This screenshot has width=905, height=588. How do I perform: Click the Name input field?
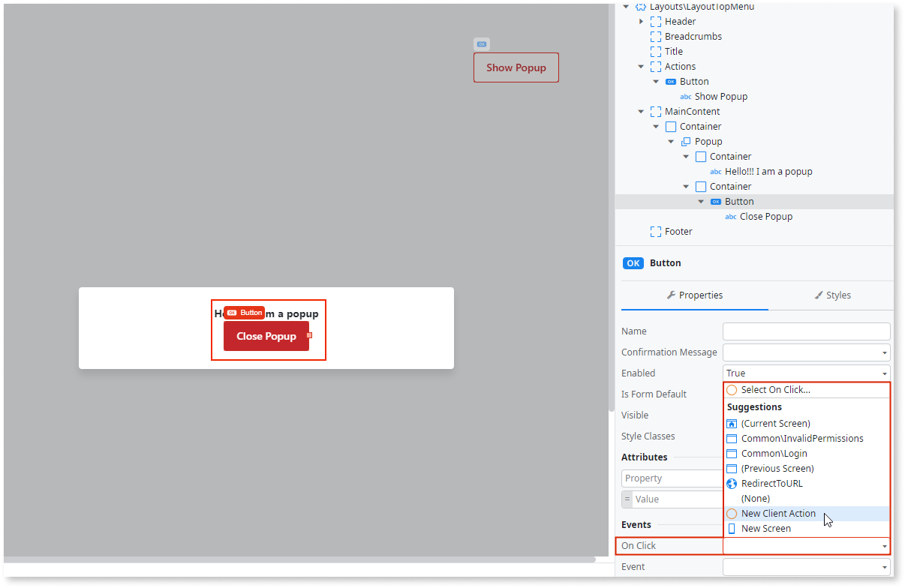pos(806,331)
